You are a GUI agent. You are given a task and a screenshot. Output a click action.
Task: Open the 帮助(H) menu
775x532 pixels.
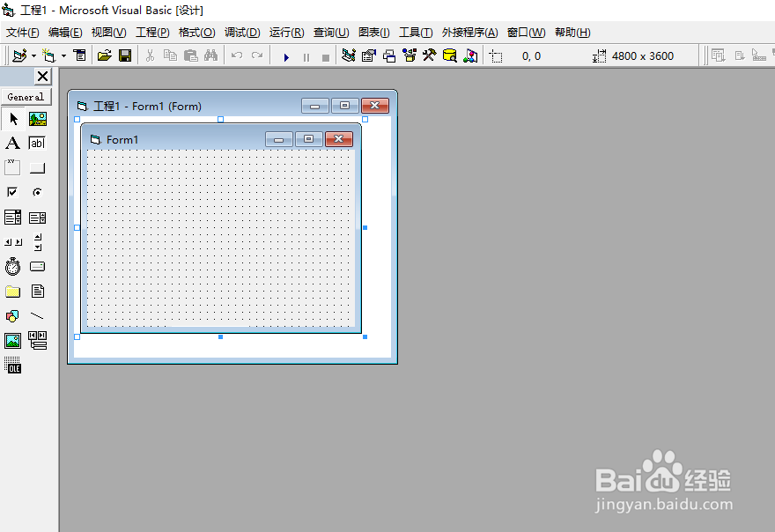click(x=572, y=33)
